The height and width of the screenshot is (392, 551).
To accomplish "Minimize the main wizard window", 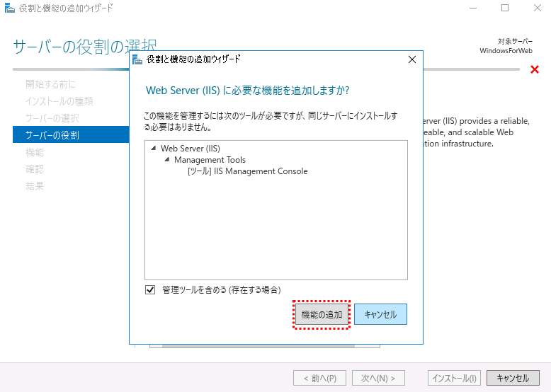I will coord(473,8).
